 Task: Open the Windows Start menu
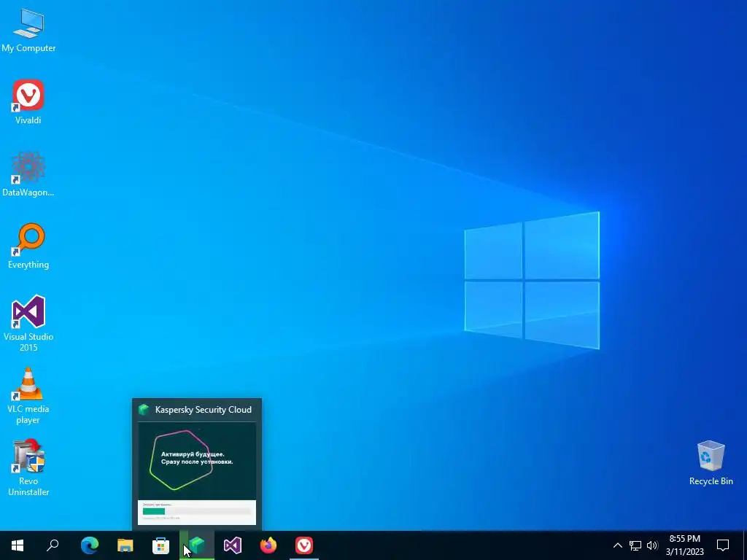pyautogui.click(x=18, y=545)
